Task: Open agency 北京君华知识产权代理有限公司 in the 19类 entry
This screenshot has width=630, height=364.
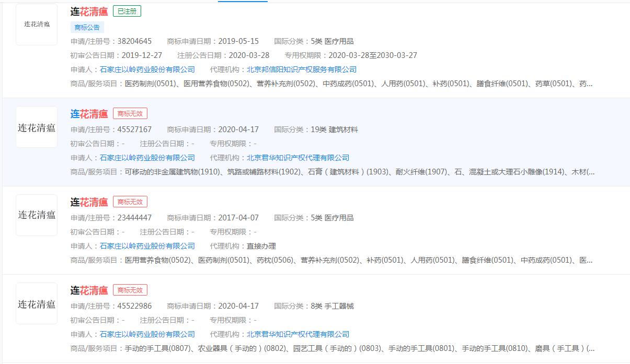Action: (x=298, y=158)
